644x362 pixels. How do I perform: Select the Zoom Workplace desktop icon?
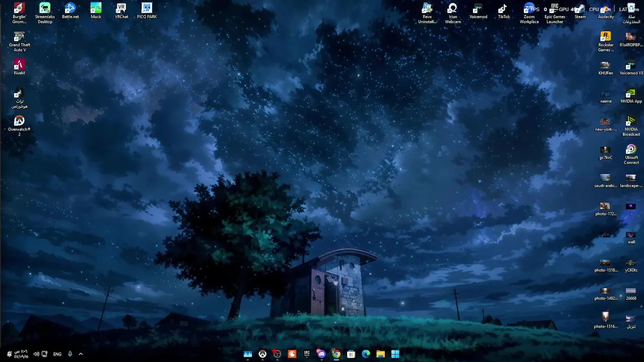[529, 13]
